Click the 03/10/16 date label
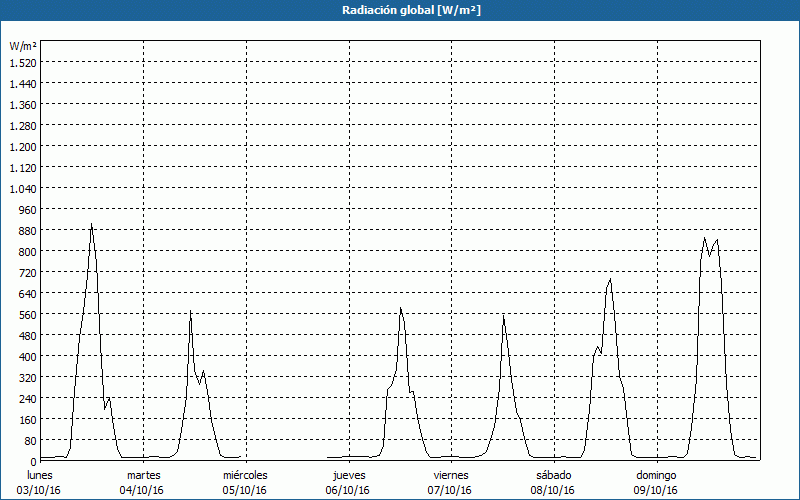Screen dimensions: 800x500 [40, 490]
